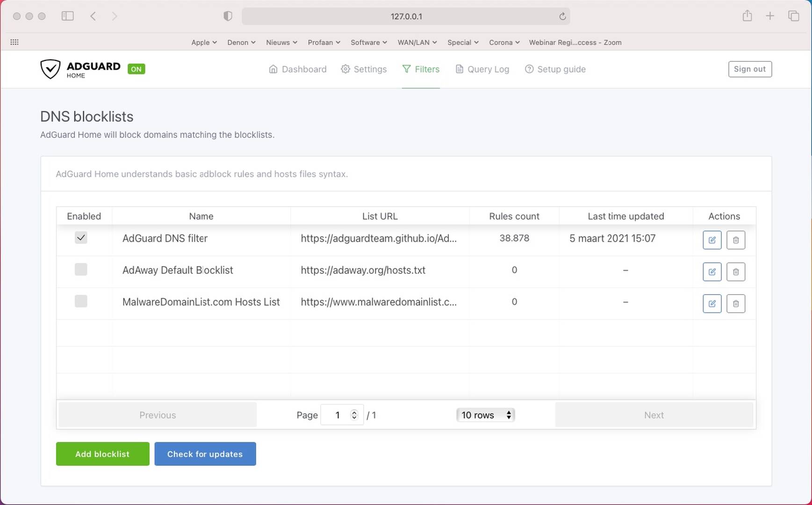Delete the AdAway Default Blocklist
This screenshot has height=505, width=812.
(736, 272)
